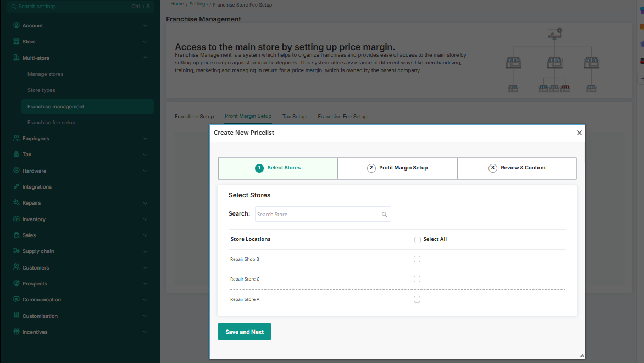The height and width of the screenshot is (363, 644).
Task: Tick the checkbox for Repair Shop B
Action: [x=417, y=259]
